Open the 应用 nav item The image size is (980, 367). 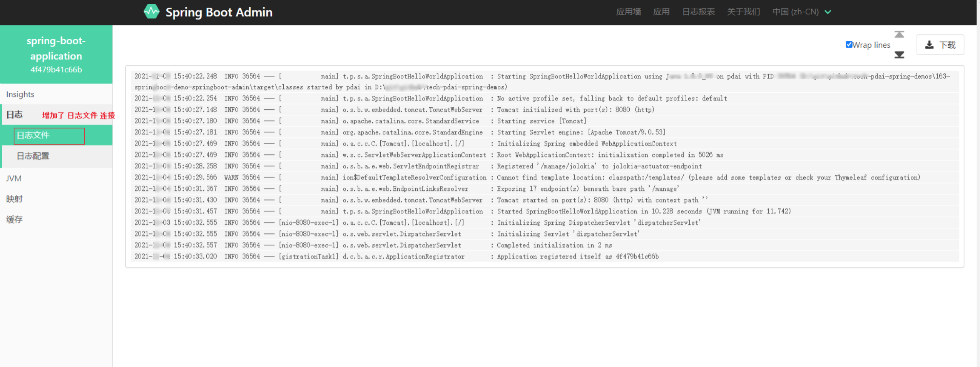[661, 12]
